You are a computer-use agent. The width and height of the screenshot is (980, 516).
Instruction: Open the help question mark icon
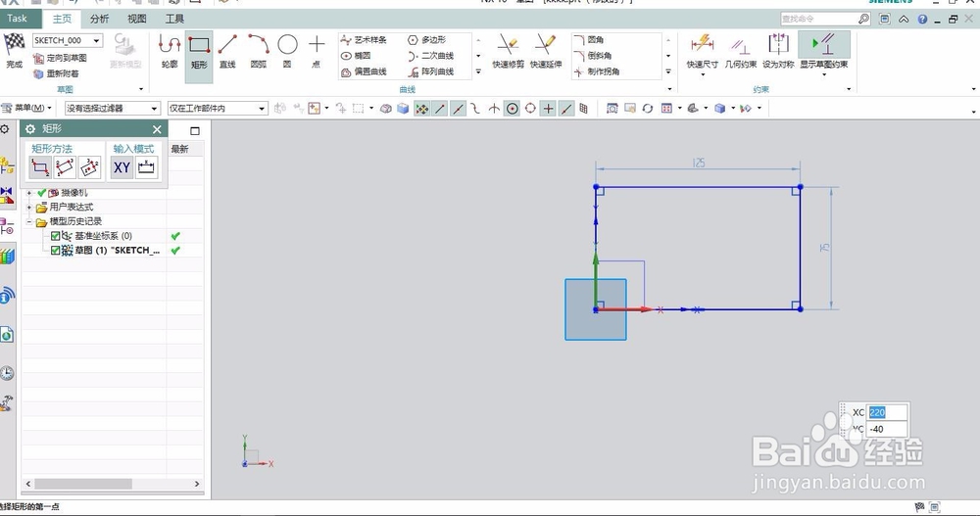[x=922, y=20]
